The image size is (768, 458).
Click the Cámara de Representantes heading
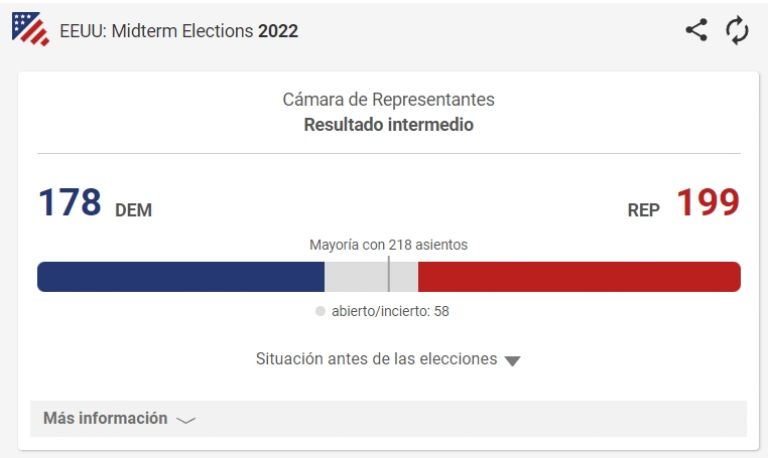(388, 99)
